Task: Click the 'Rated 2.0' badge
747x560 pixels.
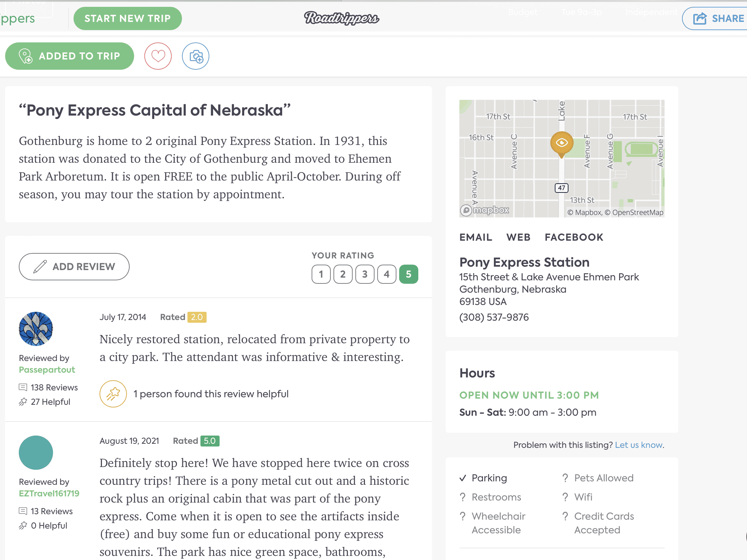Action: [x=183, y=317]
